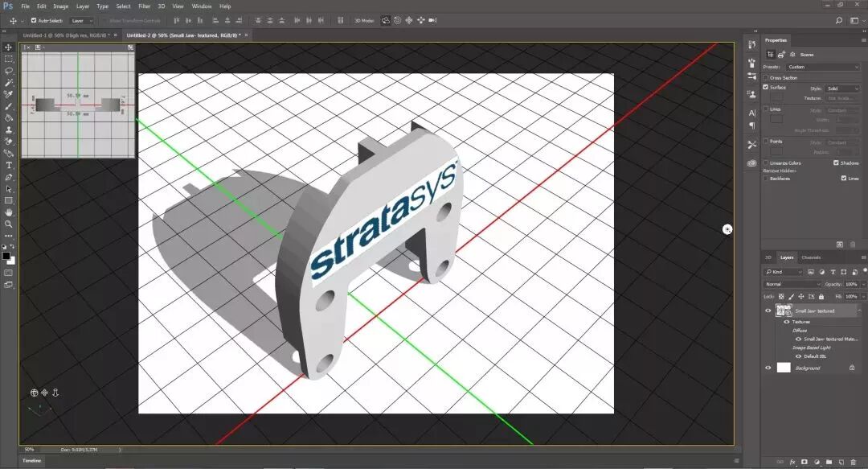This screenshot has height=469, width=868.
Task: Click the Background layer thumbnail
Action: tap(784, 368)
